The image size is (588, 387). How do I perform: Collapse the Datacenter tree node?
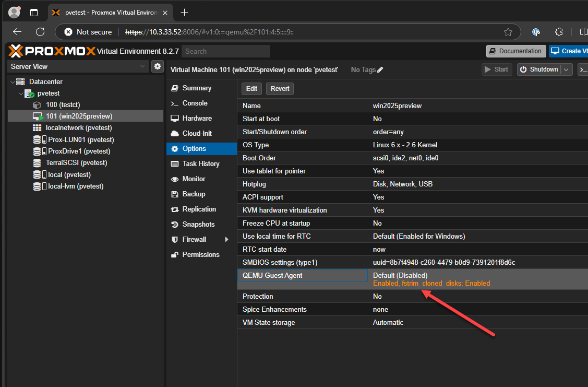(13, 82)
